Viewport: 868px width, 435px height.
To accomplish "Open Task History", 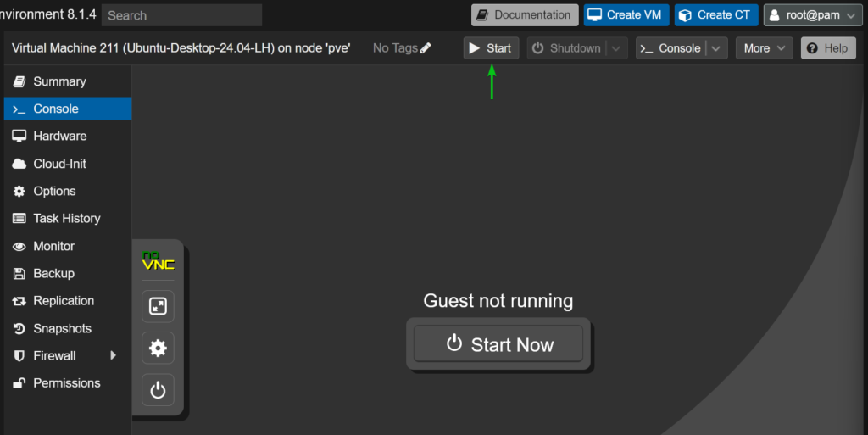I will [68, 218].
